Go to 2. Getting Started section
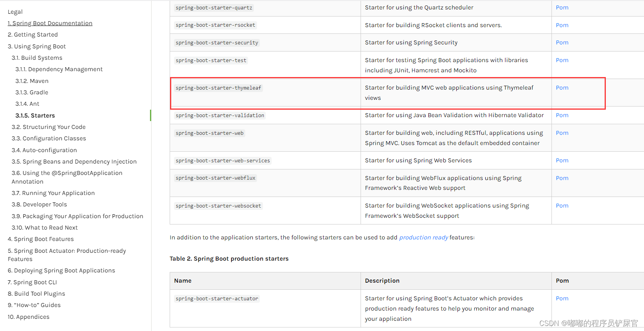The image size is (644, 331). coord(33,35)
